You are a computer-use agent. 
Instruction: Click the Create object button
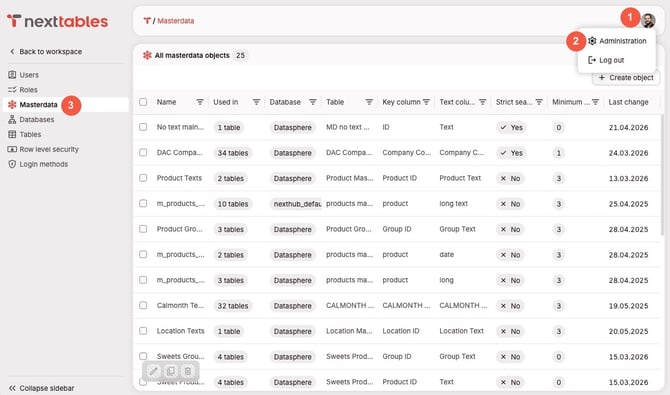(626, 78)
